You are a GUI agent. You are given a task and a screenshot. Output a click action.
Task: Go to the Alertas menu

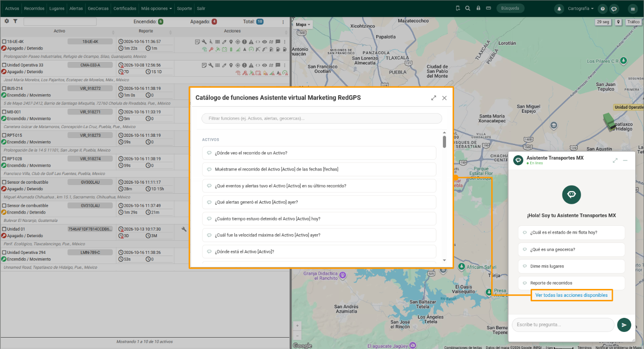point(76,8)
